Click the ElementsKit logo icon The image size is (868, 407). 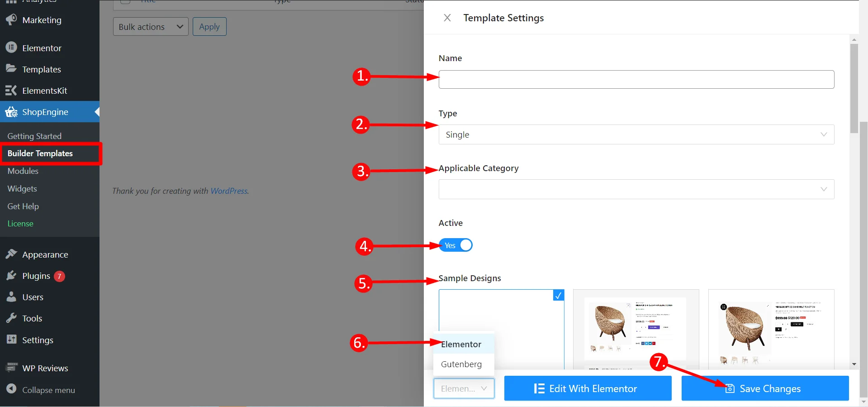pos(11,91)
